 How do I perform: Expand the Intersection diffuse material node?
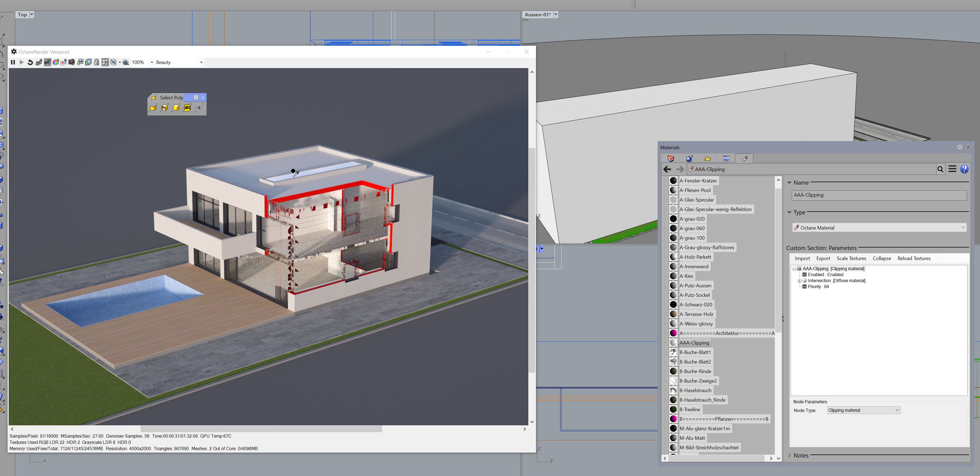[x=799, y=281]
